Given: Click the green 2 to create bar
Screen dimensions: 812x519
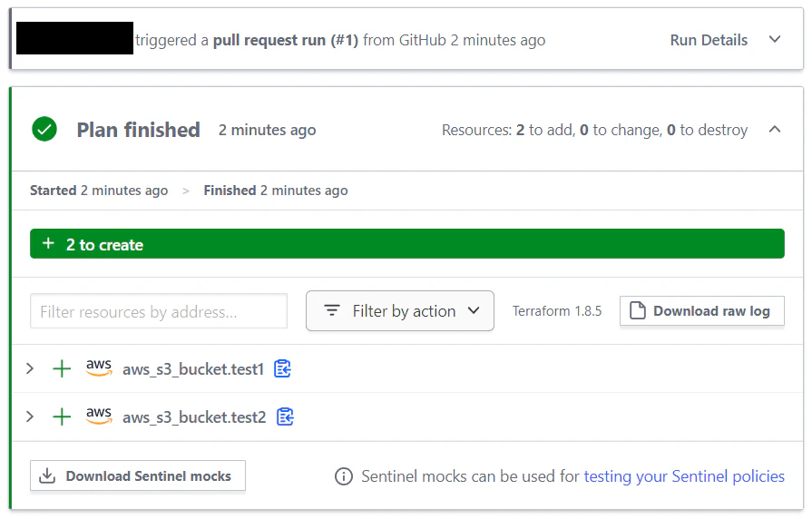Looking at the screenshot, I should pyautogui.click(x=407, y=244).
